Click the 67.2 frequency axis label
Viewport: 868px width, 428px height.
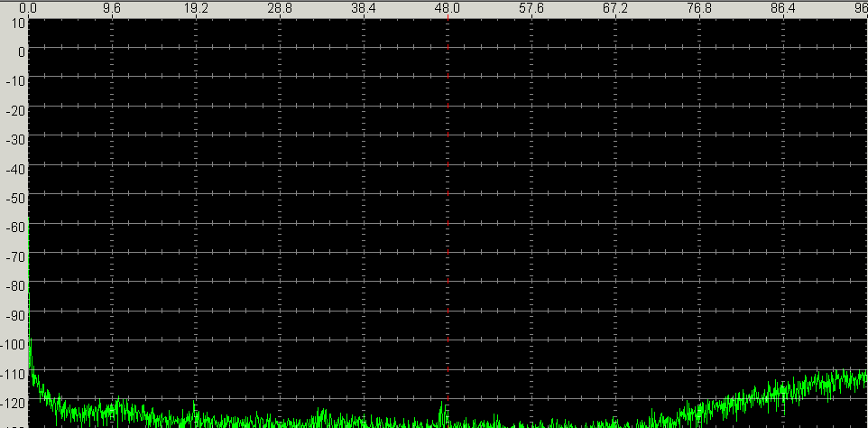tap(615, 9)
